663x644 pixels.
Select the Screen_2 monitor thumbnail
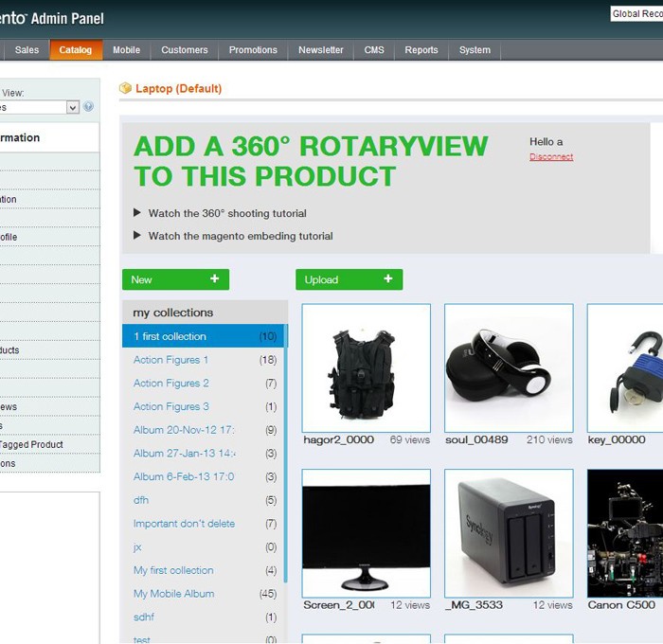(x=367, y=533)
